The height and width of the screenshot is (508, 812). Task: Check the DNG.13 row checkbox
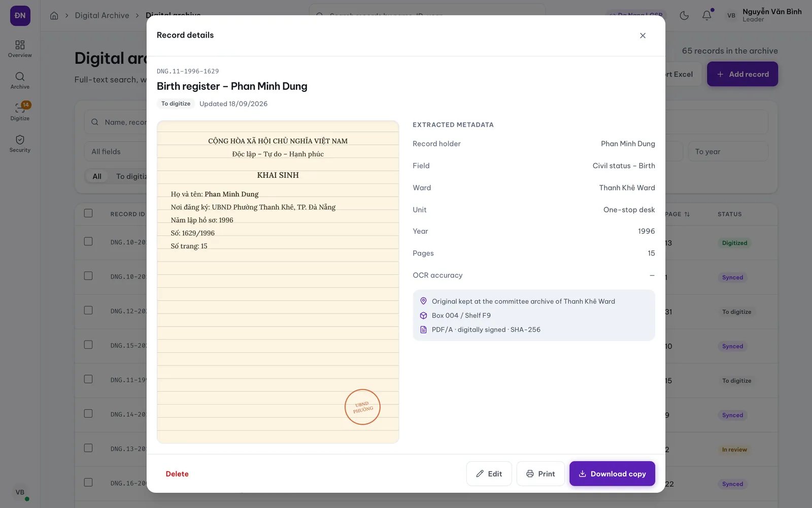[x=88, y=448]
